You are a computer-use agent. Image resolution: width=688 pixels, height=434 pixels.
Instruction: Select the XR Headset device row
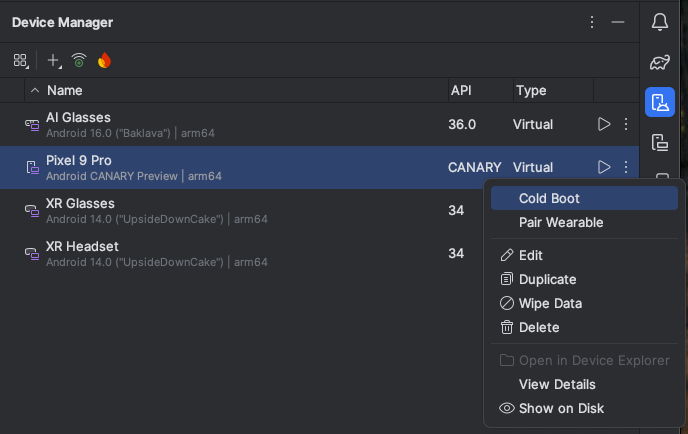pos(200,253)
